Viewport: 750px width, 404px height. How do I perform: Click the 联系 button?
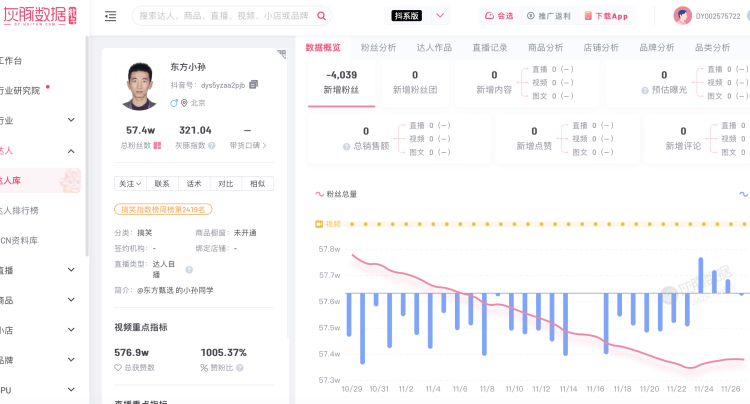(162, 184)
